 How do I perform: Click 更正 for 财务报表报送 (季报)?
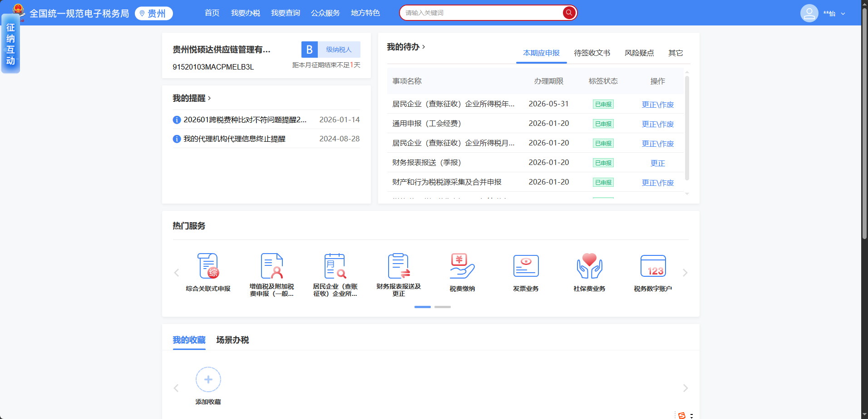(657, 163)
